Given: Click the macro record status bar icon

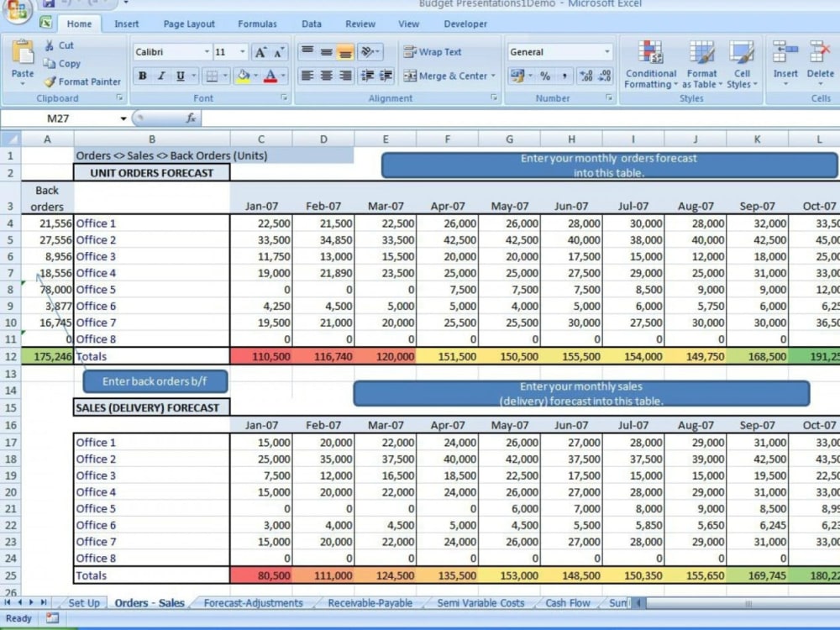Looking at the screenshot, I should pos(52,618).
